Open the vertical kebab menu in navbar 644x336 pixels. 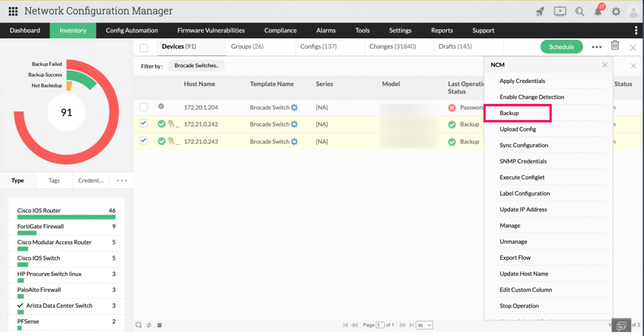pos(636,30)
